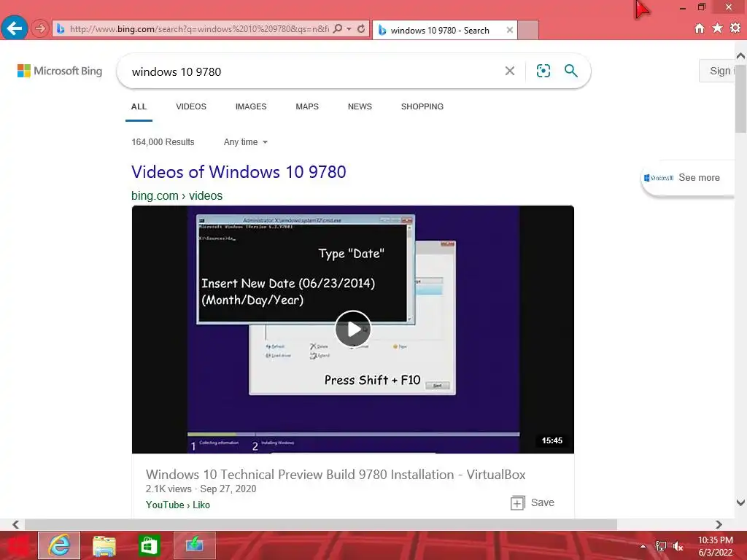Image resolution: width=747 pixels, height=560 pixels.
Task: Open Tools via the gear icon
Action: tap(735, 28)
